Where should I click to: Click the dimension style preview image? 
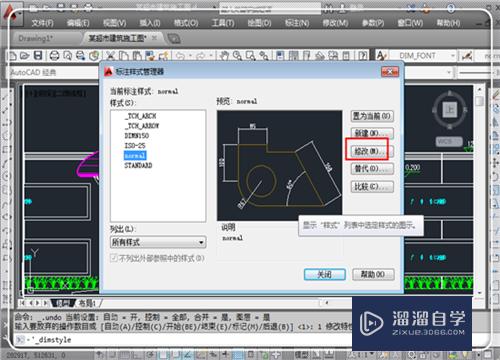pyautogui.click(x=279, y=165)
